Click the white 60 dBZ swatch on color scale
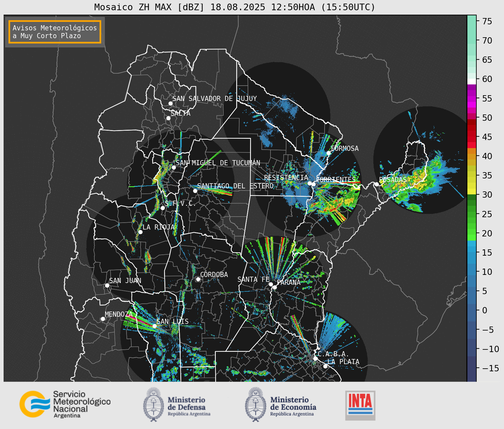The height and width of the screenshot is (429, 504). point(472,81)
